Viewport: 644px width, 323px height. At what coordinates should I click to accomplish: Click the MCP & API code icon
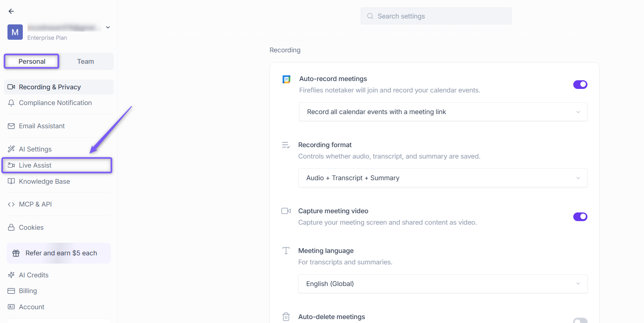[x=11, y=204]
